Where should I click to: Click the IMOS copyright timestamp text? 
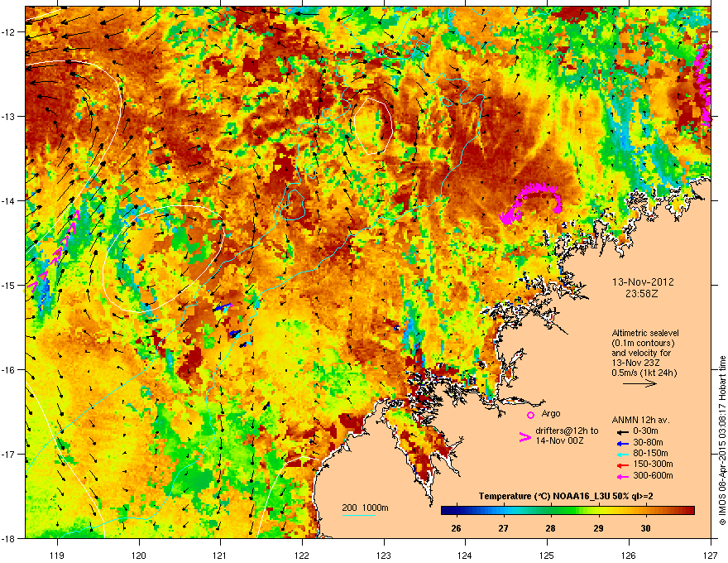[x=722, y=440]
